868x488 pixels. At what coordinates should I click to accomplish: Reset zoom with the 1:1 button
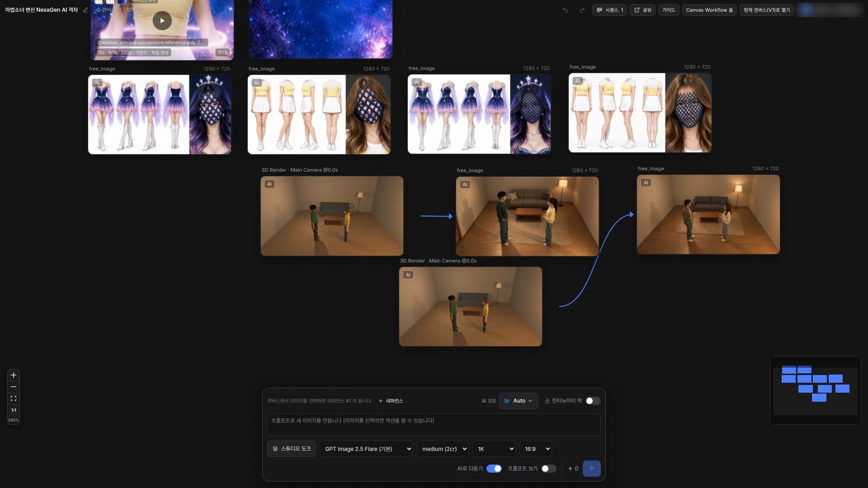click(14, 410)
